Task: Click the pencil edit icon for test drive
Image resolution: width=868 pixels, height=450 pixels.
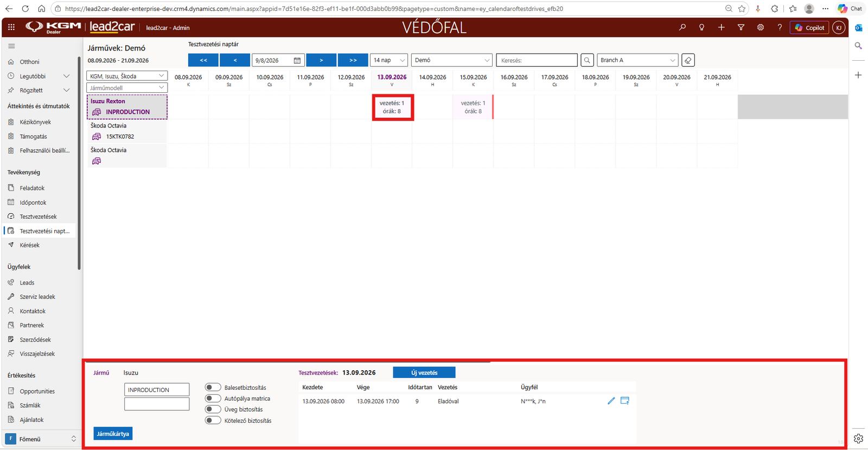Action: click(611, 401)
